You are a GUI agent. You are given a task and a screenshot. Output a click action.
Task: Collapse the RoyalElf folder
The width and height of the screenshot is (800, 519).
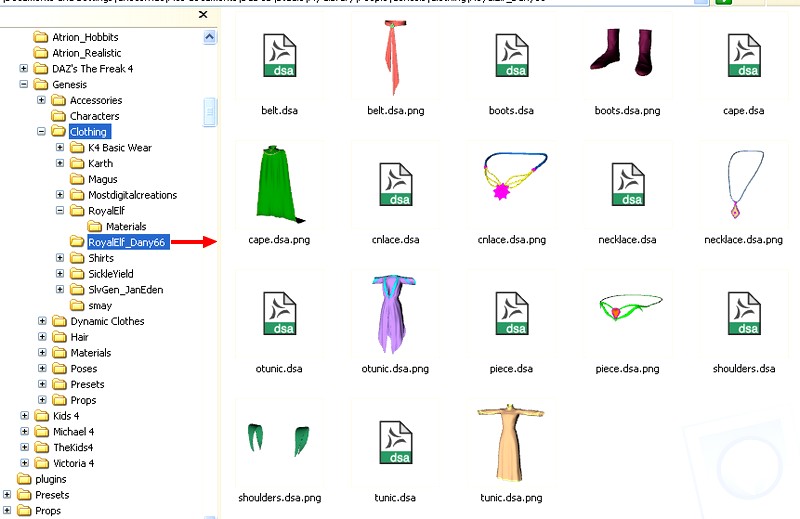[60, 210]
